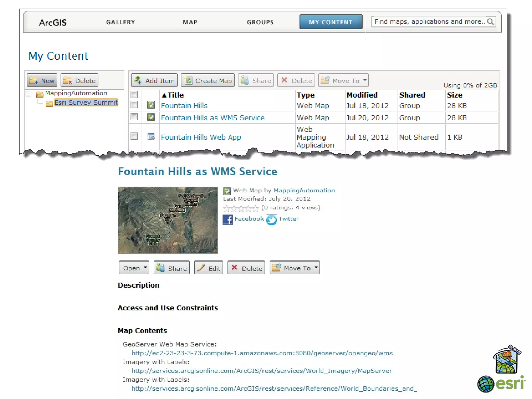
Task: Expand the lower Move To dropdown
Action: [x=295, y=268]
